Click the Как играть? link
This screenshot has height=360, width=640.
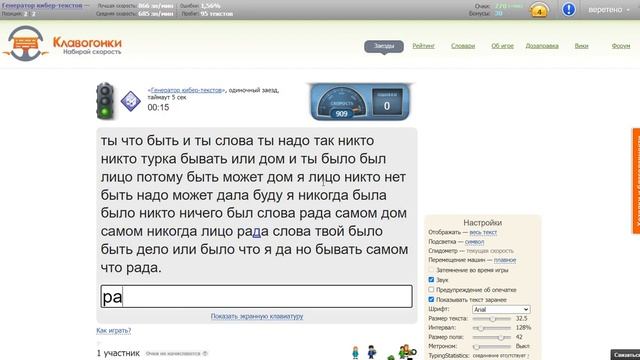click(113, 330)
